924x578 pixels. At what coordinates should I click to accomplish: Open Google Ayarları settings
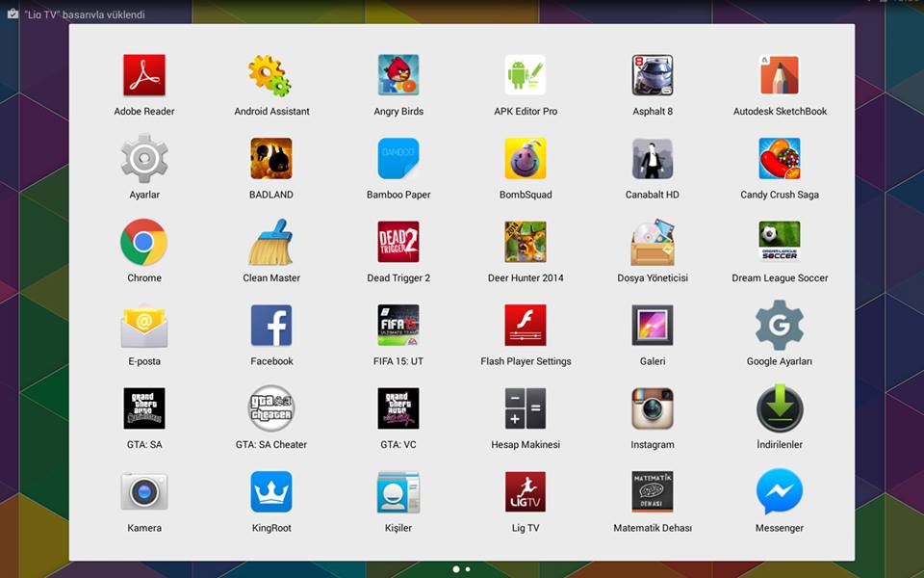780,326
